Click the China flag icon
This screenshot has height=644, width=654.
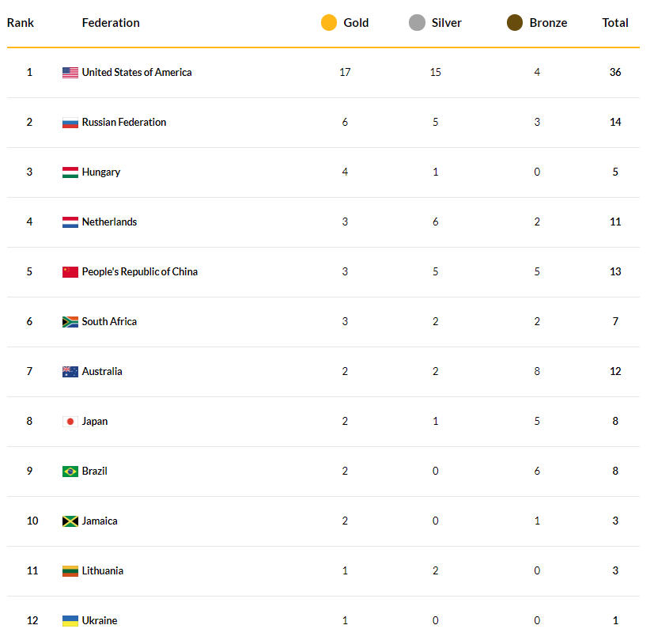tap(70, 272)
